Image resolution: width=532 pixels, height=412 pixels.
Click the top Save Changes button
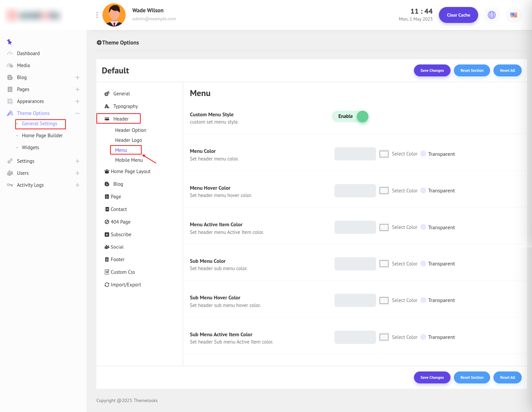(x=432, y=70)
